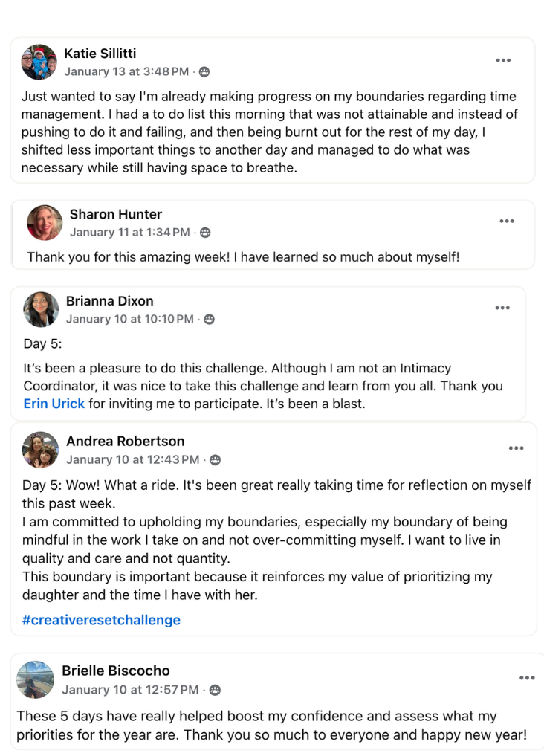Viewport: 544px width, 756px height.
Task: Click Brianna Dixon's profile picture
Action: click(x=41, y=309)
